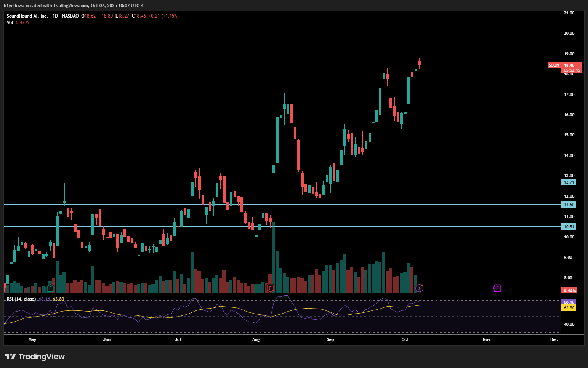588x368 pixels.
Task: Click the Aug label on the time axis
Action: (256, 339)
